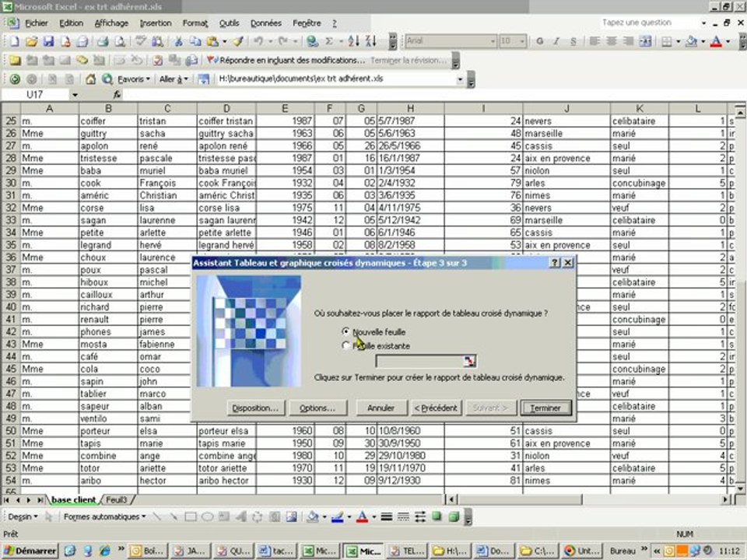This screenshot has width=747, height=560.
Task: Click the Bold G formatting icon
Action: coord(539,41)
